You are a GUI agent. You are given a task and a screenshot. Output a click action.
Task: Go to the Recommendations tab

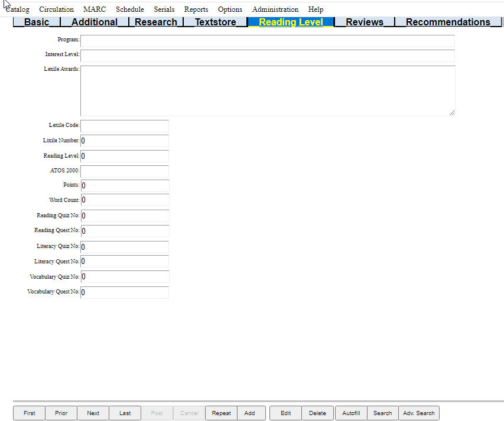coord(448,22)
